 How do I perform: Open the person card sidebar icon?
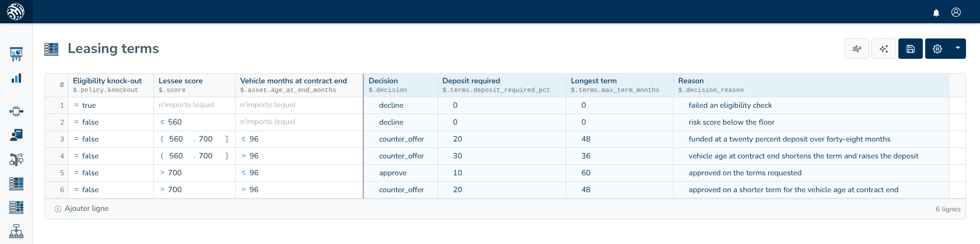click(x=16, y=135)
